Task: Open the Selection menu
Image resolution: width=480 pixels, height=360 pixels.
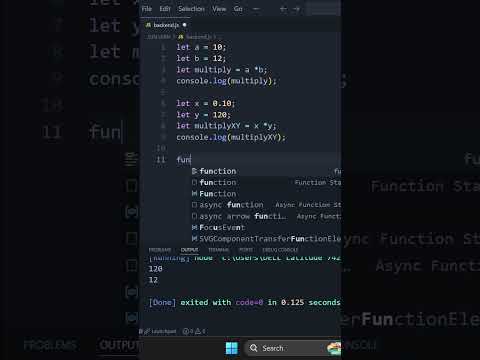Action: pos(191,9)
